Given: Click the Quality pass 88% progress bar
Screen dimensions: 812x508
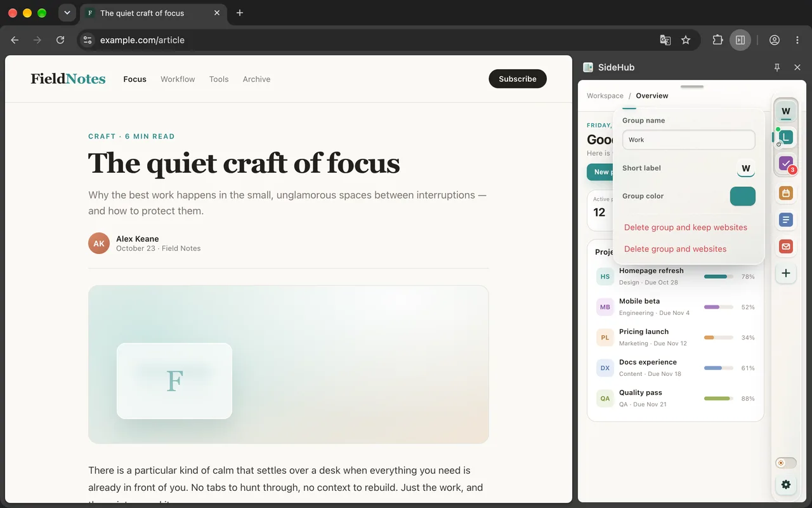Looking at the screenshot, I should pyautogui.click(x=719, y=399).
